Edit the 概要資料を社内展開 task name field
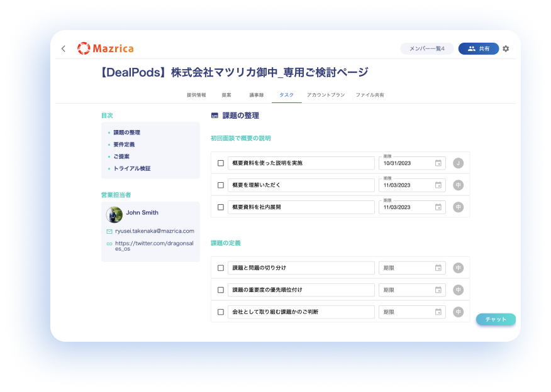This screenshot has width=551, height=392. pyautogui.click(x=301, y=207)
